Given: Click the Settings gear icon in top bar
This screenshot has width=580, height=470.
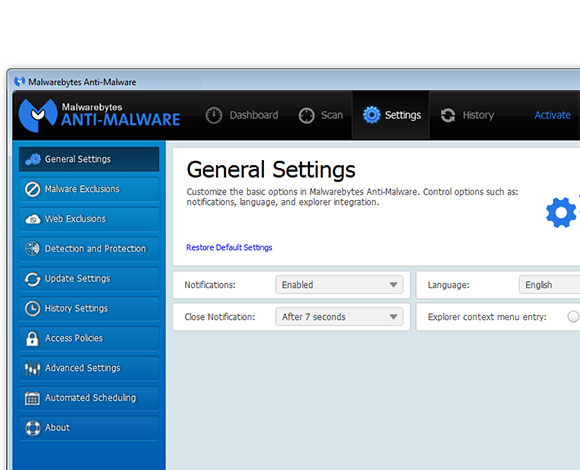Looking at the screenshot, I should pos(372,115).
